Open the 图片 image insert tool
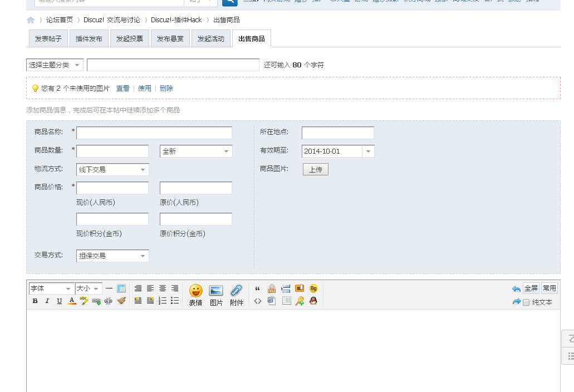Viewport: 574px width, 392px height. [x=216, y=295]
